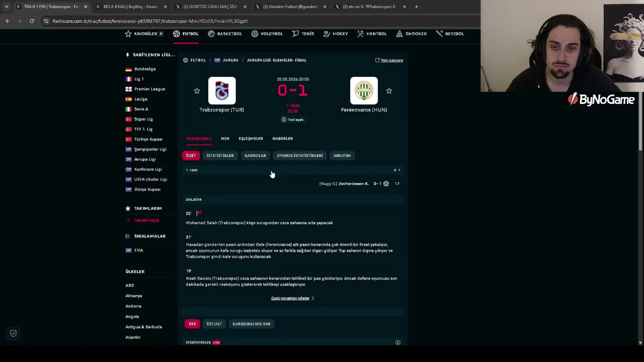
Task: Expand the ABD country entry
Action: 130,286
